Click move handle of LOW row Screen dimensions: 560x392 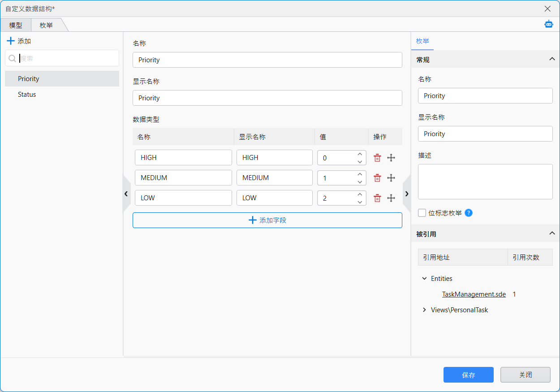[391, 198]
